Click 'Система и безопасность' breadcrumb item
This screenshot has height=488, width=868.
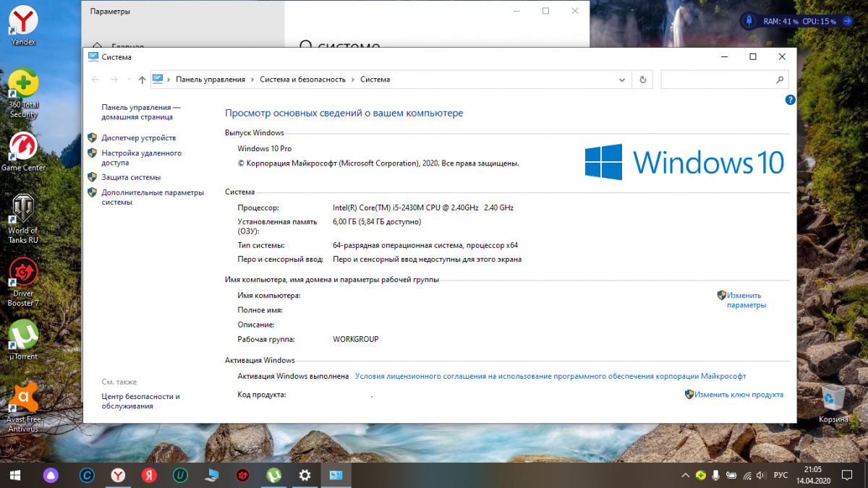pyautogui.click(x=302, y=80)
